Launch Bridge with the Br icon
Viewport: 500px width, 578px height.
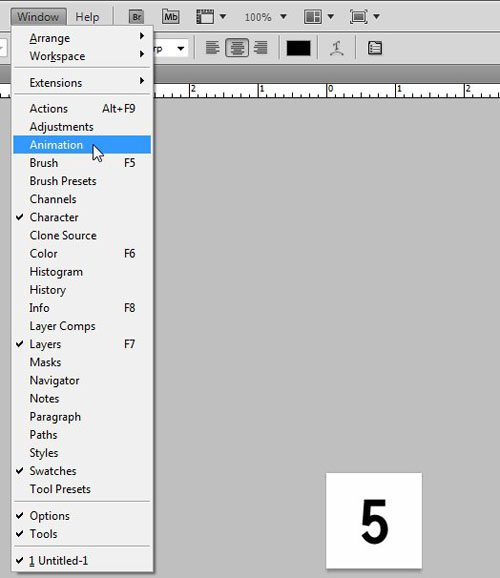coord(136,17)
